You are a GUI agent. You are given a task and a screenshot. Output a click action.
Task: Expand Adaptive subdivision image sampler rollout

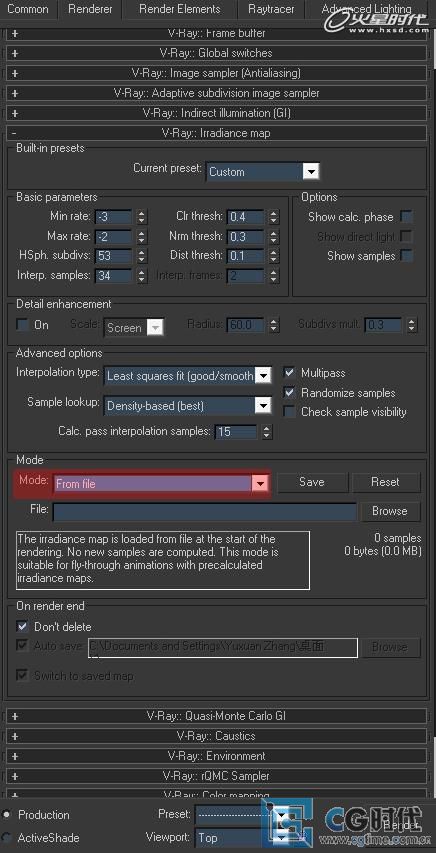coord(216,93)
